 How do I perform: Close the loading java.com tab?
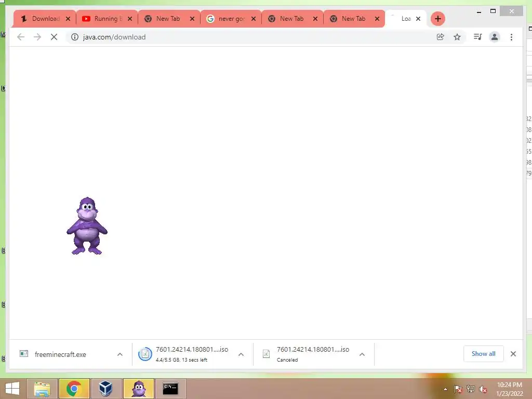pyautogui.click(x=418, y=19)
